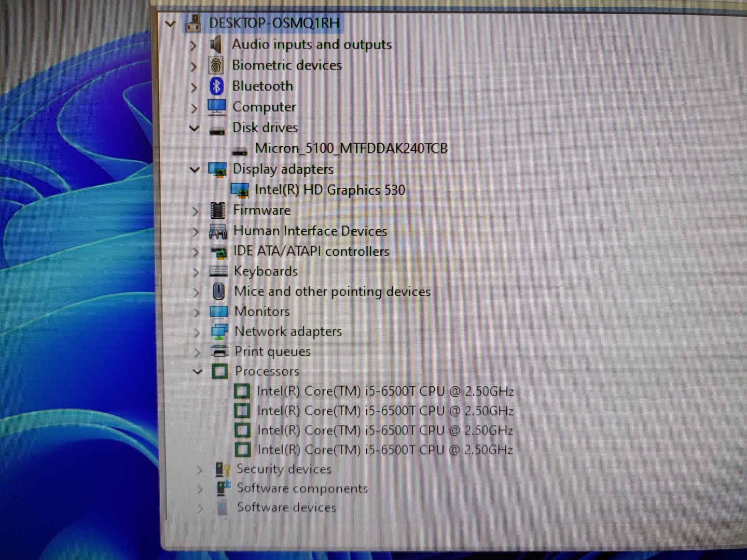Click the Network adapters icon
This screenshot has width=747, height=560.
tap(219, 332)
